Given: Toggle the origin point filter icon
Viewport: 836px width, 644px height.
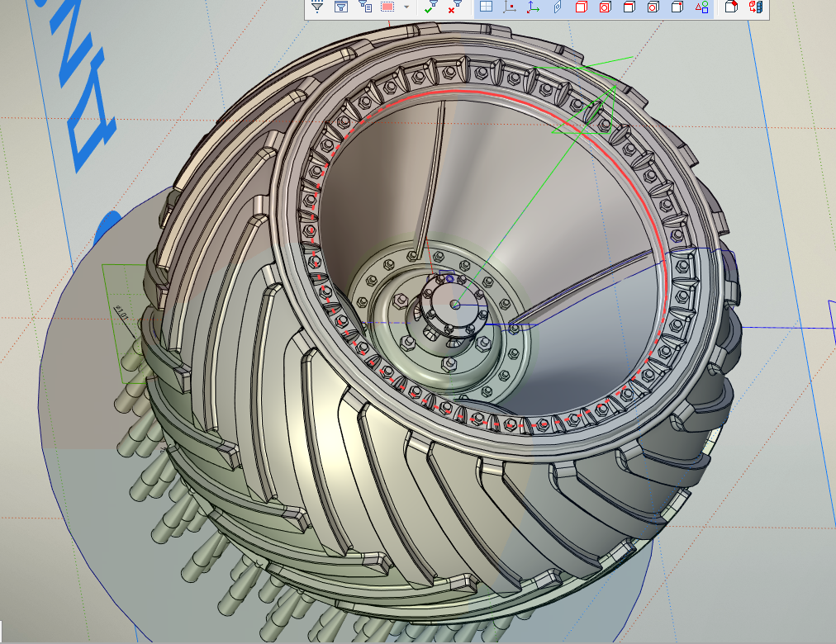Looking at the screenshot, I should coord(510,7).
